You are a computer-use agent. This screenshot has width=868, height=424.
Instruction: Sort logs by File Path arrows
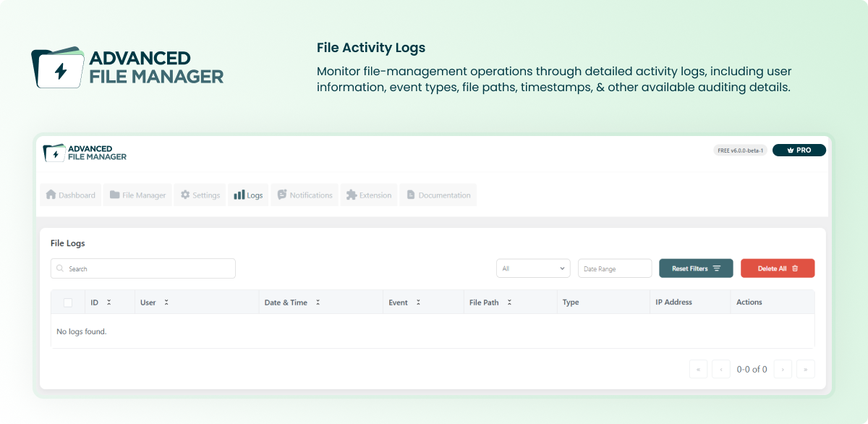coord(509,302)
